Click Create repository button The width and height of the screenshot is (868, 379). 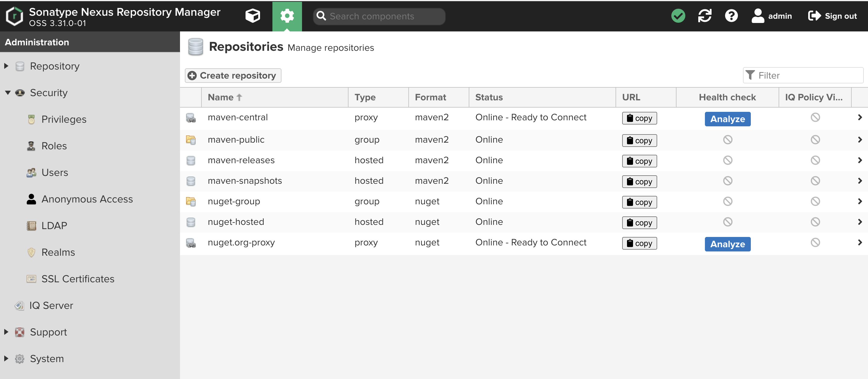233,75
